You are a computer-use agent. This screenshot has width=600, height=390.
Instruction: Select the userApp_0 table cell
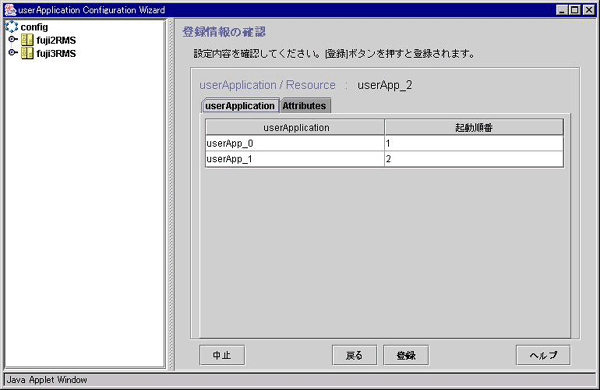click(295, 143)
